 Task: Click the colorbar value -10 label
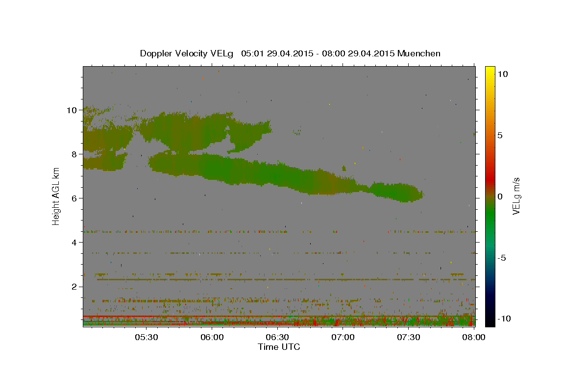(x=504, y=318)
